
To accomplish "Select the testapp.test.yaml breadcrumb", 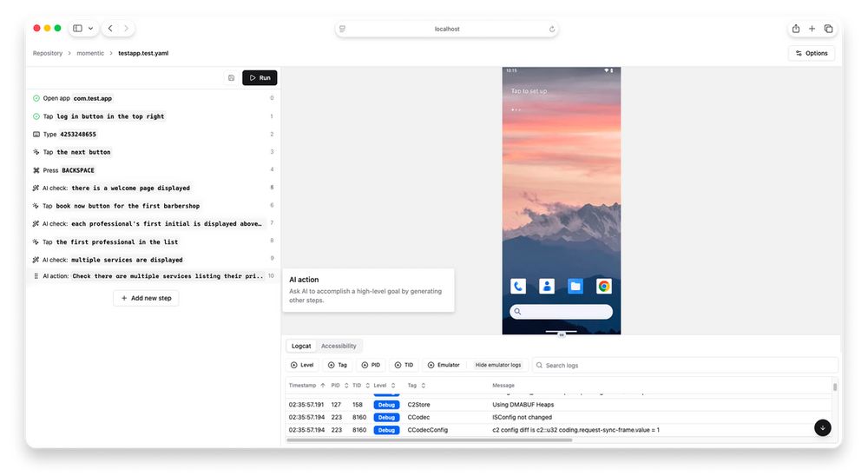I will click(143, 53).
